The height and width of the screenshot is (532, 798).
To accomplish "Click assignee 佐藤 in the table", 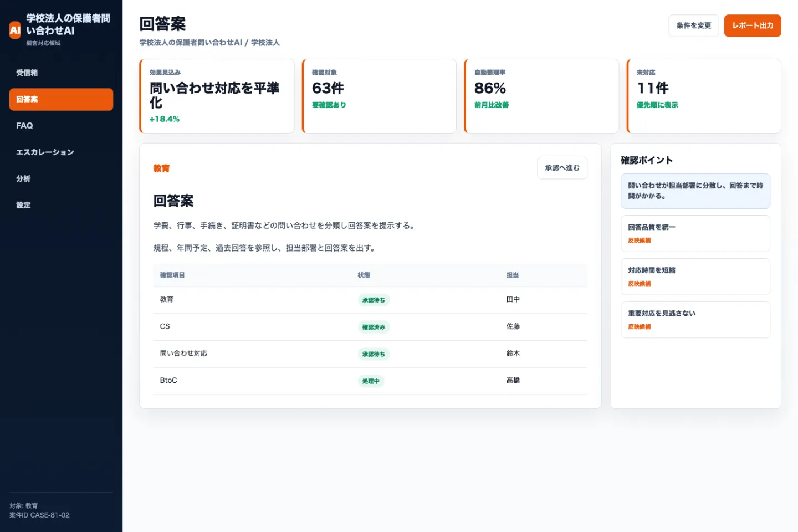I will click(x=513, y=326).
